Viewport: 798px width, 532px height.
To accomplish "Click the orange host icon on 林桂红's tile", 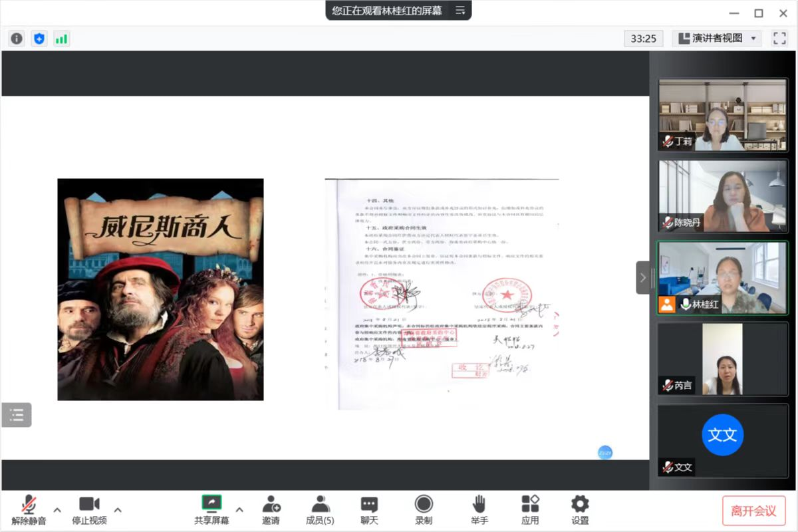I will [x=667, y=304].
